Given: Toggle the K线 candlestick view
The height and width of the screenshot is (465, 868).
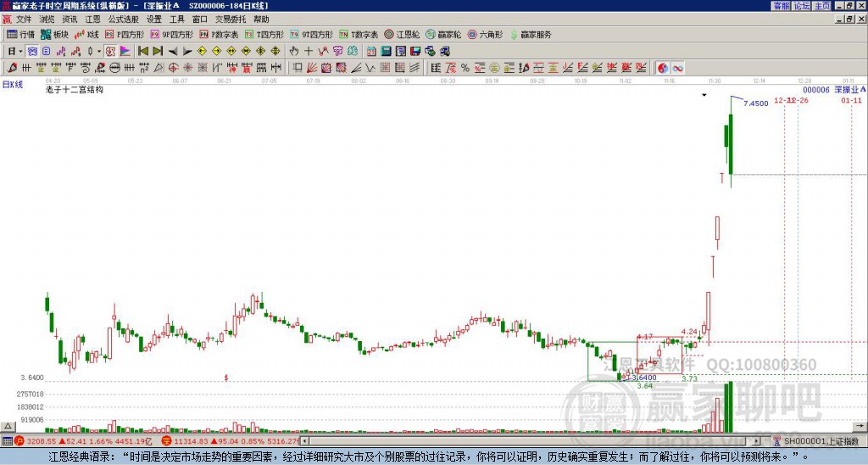Looking at the screenshot, I should point(87,35).
